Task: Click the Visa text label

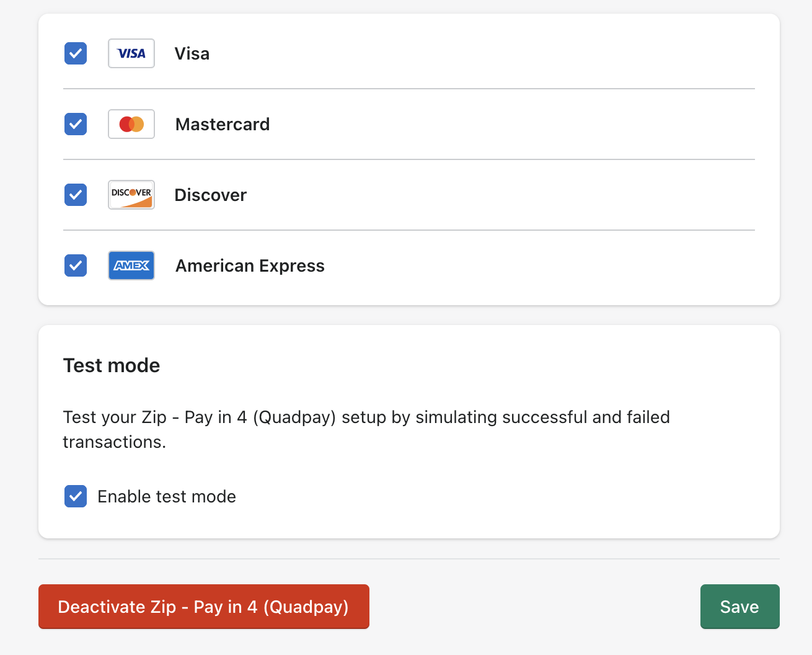Action: [192, 54]
